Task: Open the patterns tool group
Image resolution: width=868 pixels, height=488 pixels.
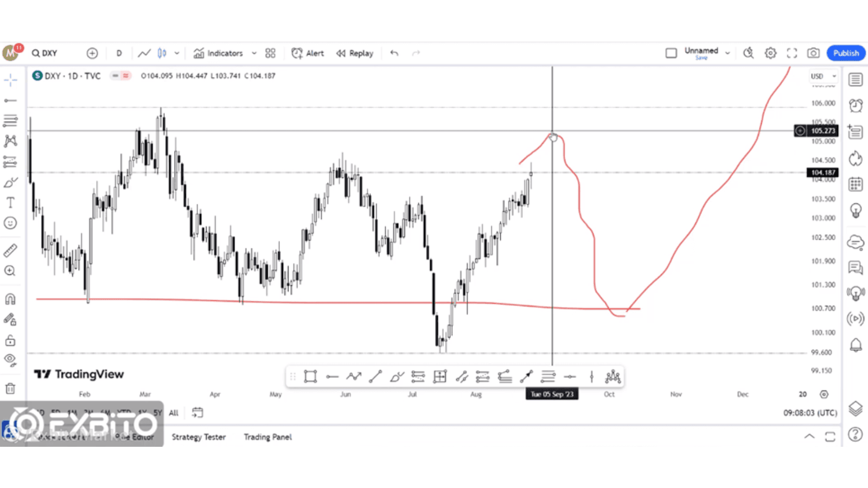Action: [10, 141]
